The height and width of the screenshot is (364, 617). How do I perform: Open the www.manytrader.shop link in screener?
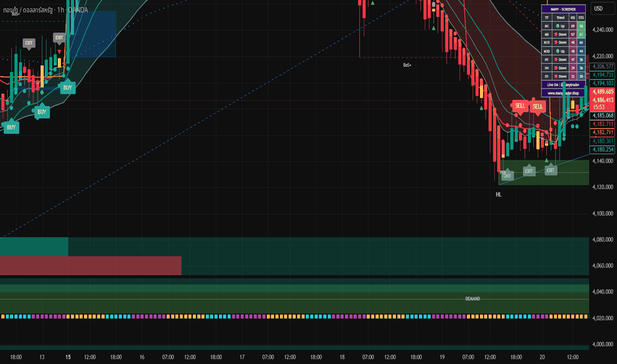[x=563, y=93]
